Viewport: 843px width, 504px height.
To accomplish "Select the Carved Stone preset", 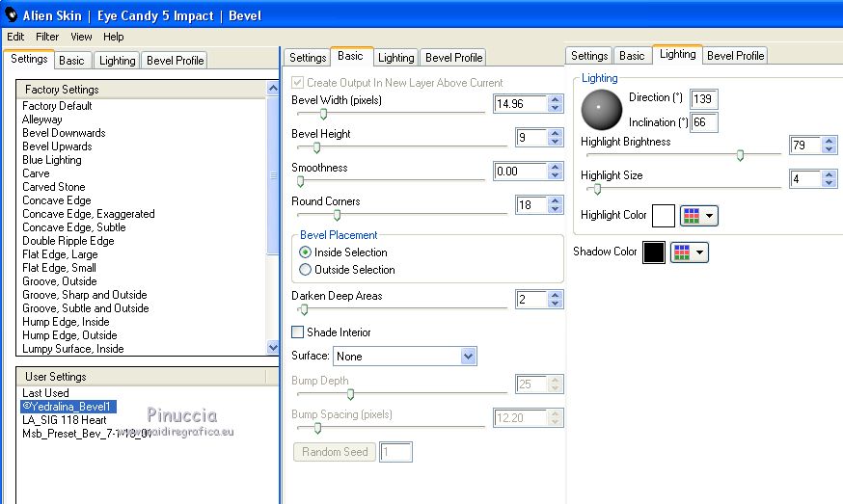I will point(54,186).
